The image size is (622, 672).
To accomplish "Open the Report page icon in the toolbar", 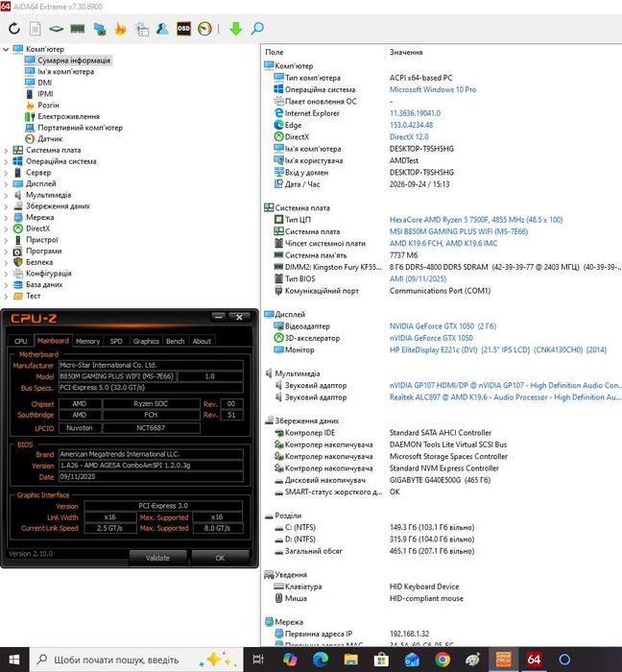I will [x=36, y=29].
